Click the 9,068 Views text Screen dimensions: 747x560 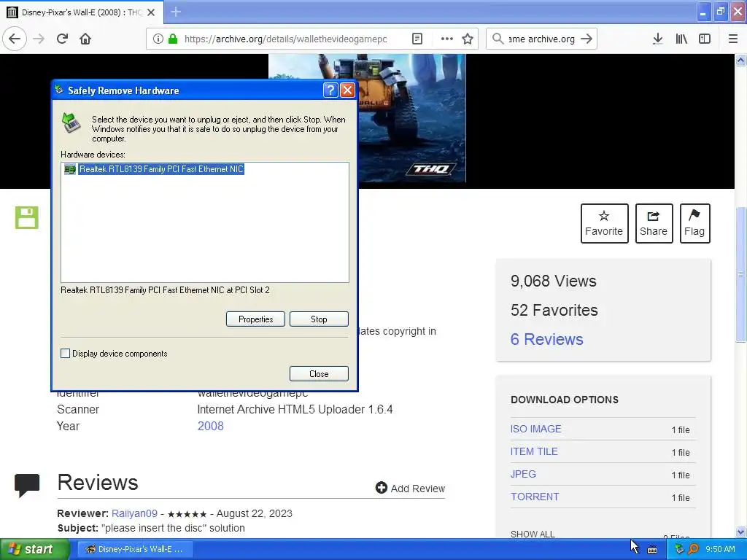553,281
